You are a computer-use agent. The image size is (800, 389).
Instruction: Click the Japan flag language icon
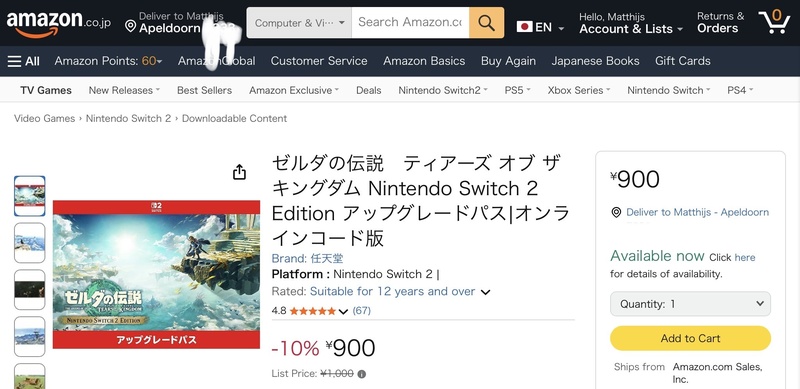click(524, 27)
